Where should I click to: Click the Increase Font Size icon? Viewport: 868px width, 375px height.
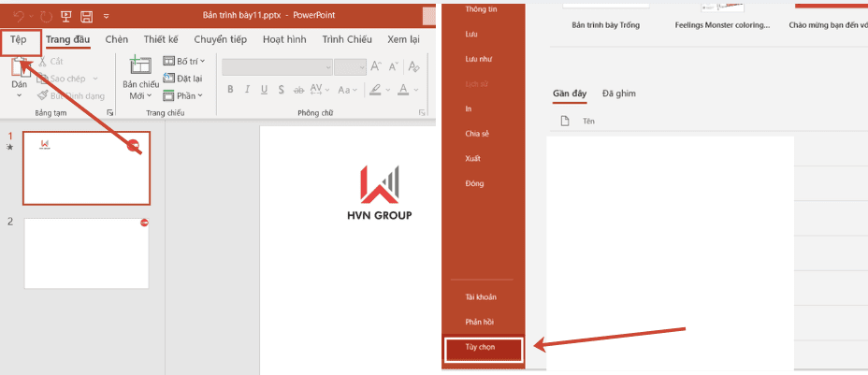click(376, 66)
